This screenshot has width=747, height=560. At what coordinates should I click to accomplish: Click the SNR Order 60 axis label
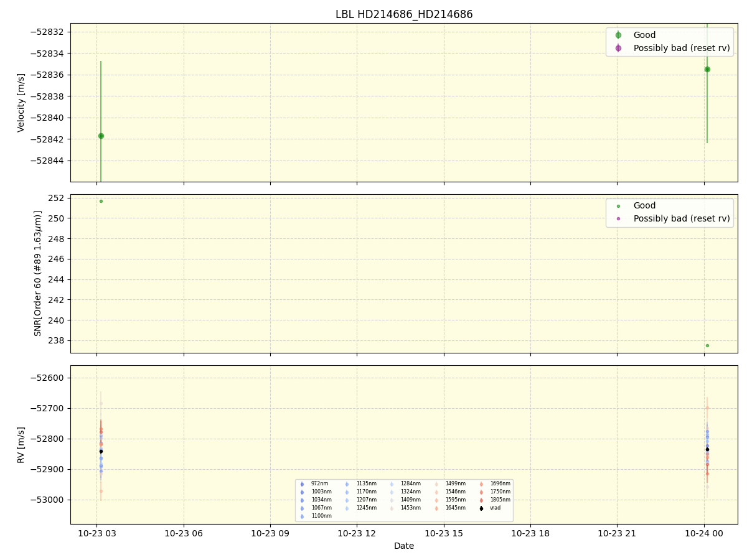pyautogui.click(x=38, y=273)
